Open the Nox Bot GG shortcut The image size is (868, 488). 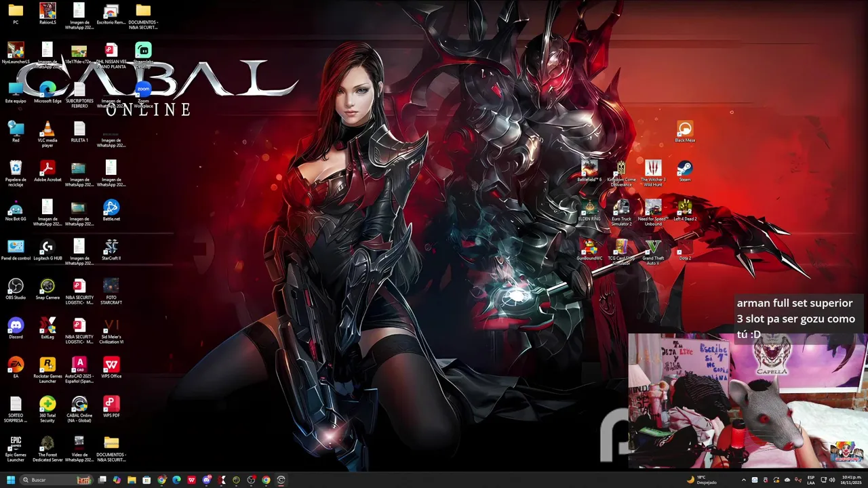coord(16,210)
